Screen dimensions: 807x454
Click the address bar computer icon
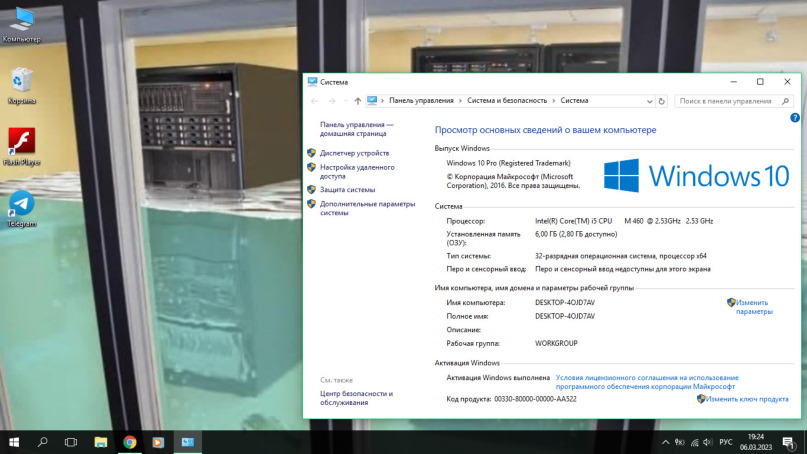[x=372, y=101]
